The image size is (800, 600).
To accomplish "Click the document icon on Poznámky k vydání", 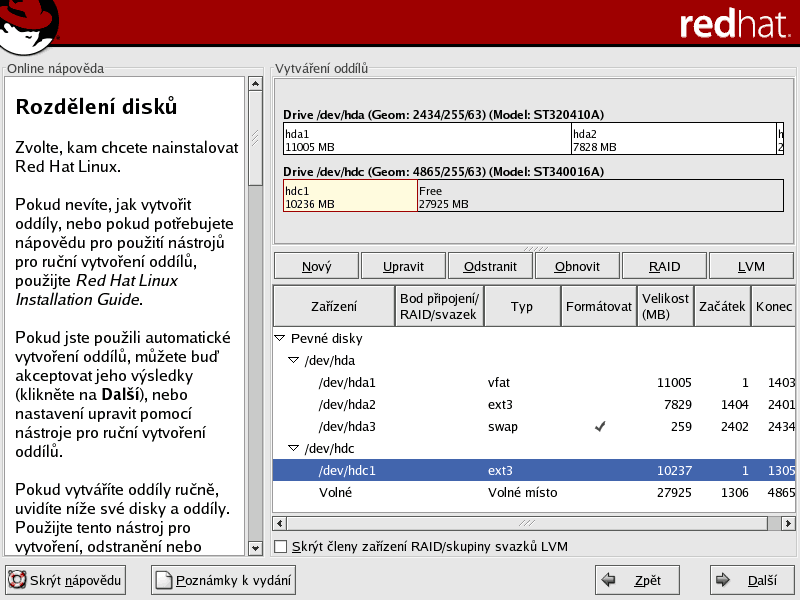I will coord(163,580).
